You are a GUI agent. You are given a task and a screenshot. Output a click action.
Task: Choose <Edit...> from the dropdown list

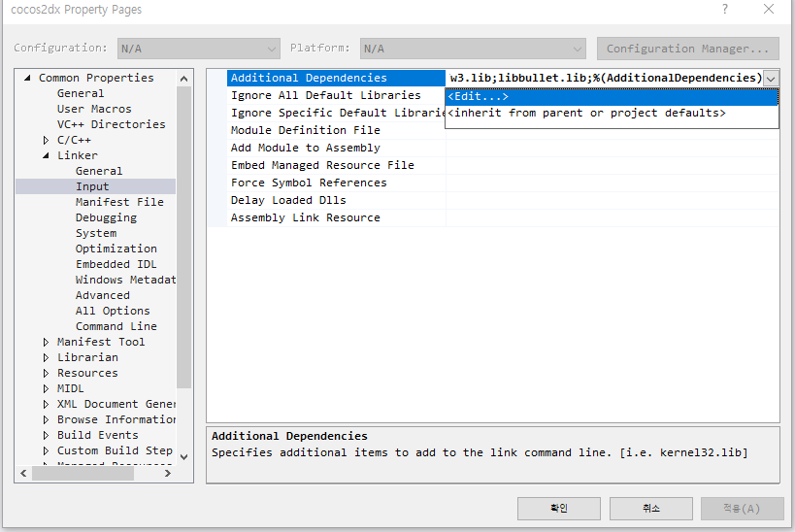click(612, 96)
